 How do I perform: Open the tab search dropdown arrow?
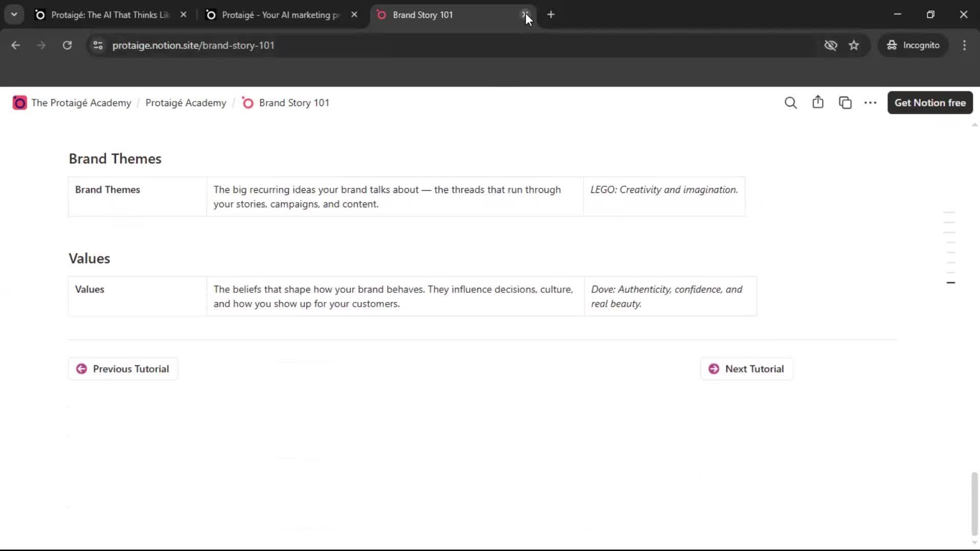click(x=14, y=14)
